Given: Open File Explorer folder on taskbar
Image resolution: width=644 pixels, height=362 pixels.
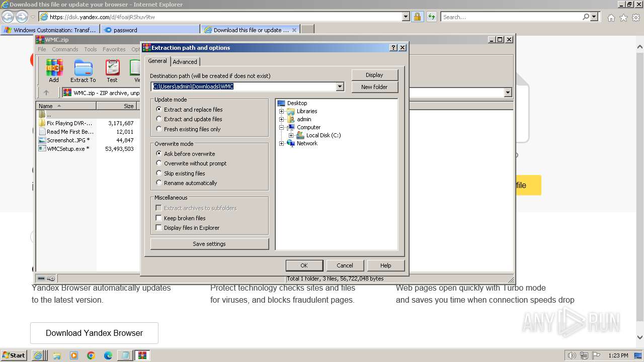Looking at the screenshot, I should [x=57, y=355].
